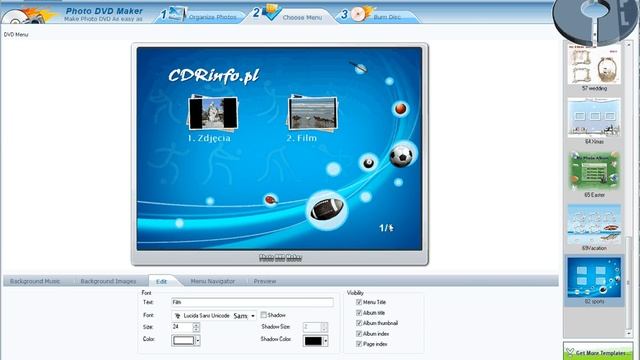
Task: Switch to the Background Music tab
Action: [35, 281]
